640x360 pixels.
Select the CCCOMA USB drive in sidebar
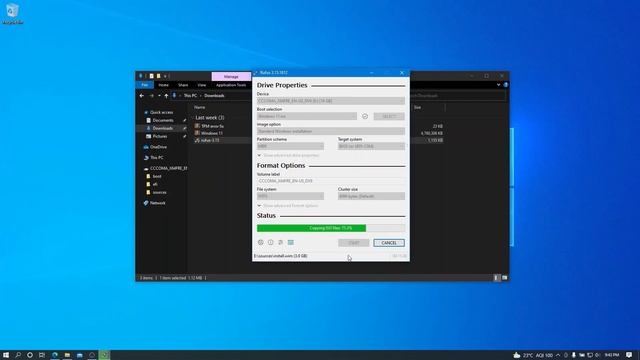(x=165, y=168)
